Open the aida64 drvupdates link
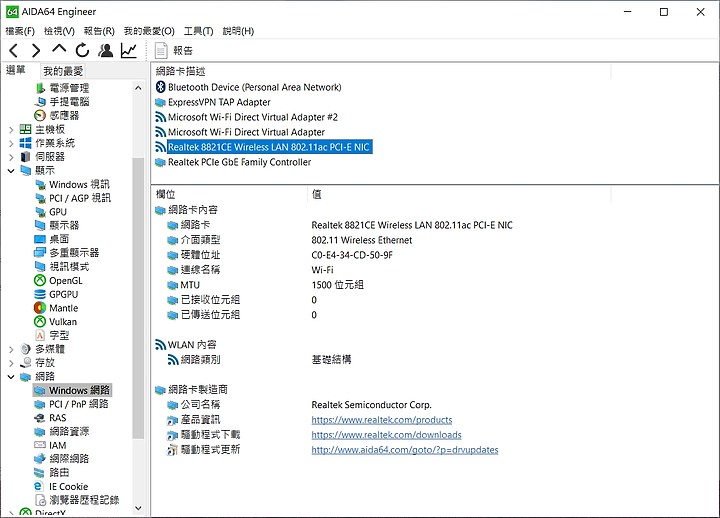 tap(405, 450)
